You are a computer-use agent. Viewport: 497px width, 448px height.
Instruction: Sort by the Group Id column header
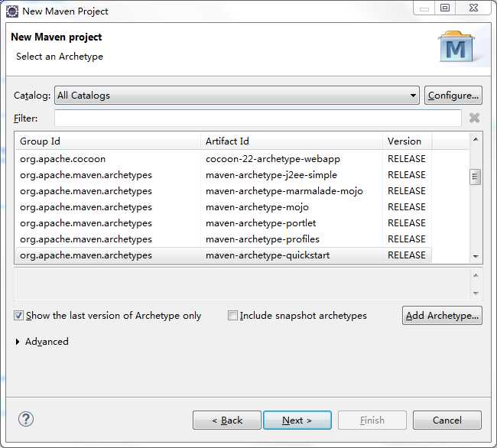(x=108, y=141)
